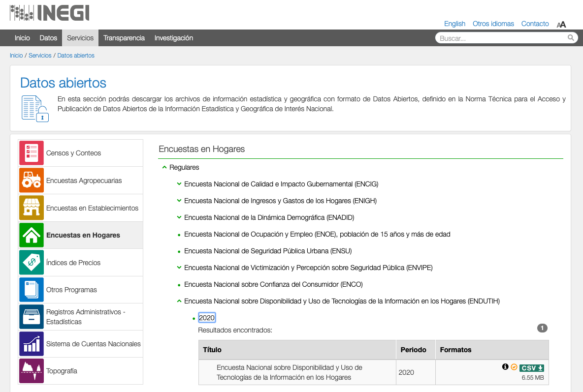Click the Datos abiertos page heading
Image resolution: width=583 pixels, height=392 pixels.
(63, 83)
